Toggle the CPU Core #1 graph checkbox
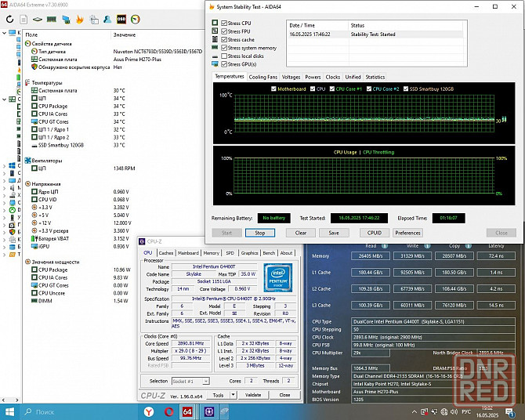The width and height of the screenshot is (525, 420). point(332,89)
